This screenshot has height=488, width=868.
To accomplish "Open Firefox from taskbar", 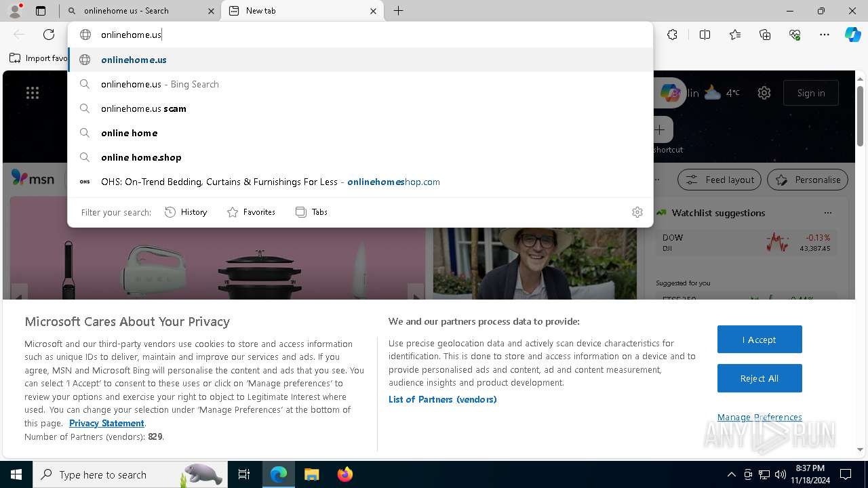I will [344, 474].
